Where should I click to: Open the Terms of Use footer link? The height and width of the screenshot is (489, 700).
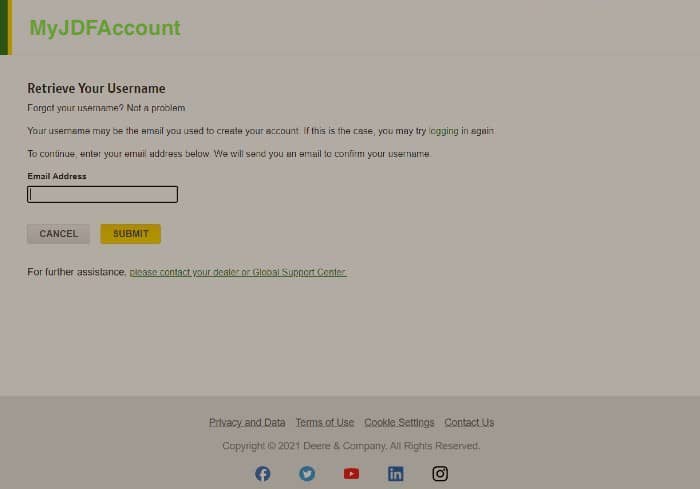(325, 422)
